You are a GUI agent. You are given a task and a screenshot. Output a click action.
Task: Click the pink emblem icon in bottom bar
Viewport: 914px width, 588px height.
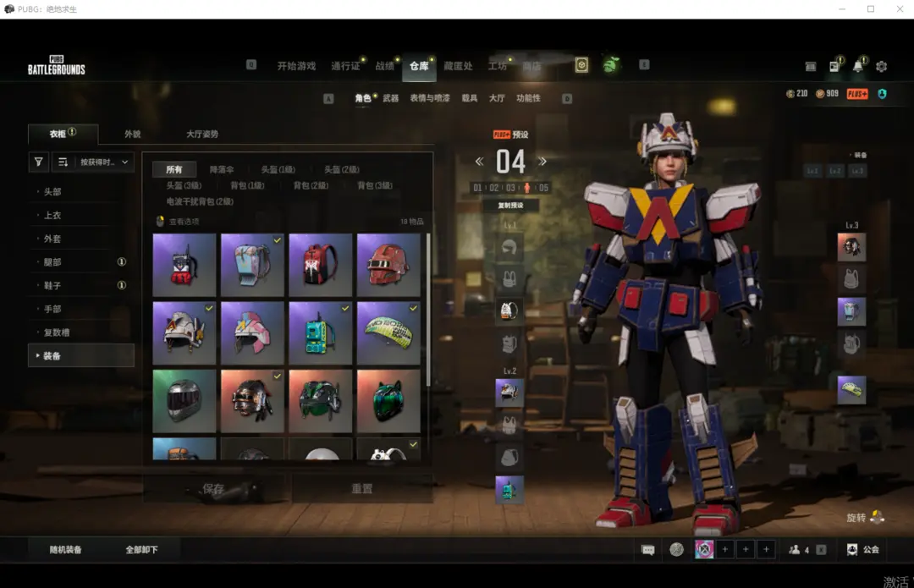coord(704,550)
